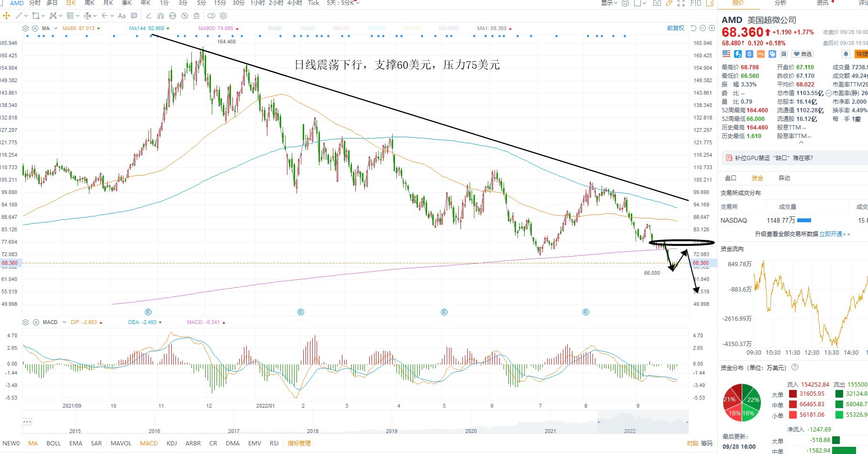The width and height of the screenshot is (868, 454).
Task: Toggle fullscreen chart view
Action: 681,3
